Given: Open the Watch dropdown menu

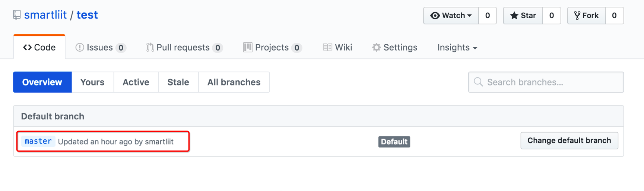Looking at the screenshot, I should [451, 16].
